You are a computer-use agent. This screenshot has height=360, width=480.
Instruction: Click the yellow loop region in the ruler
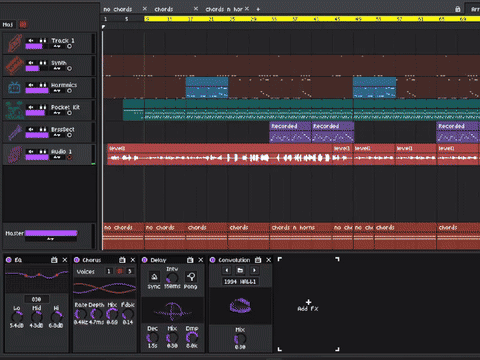[x=312, y=19]
